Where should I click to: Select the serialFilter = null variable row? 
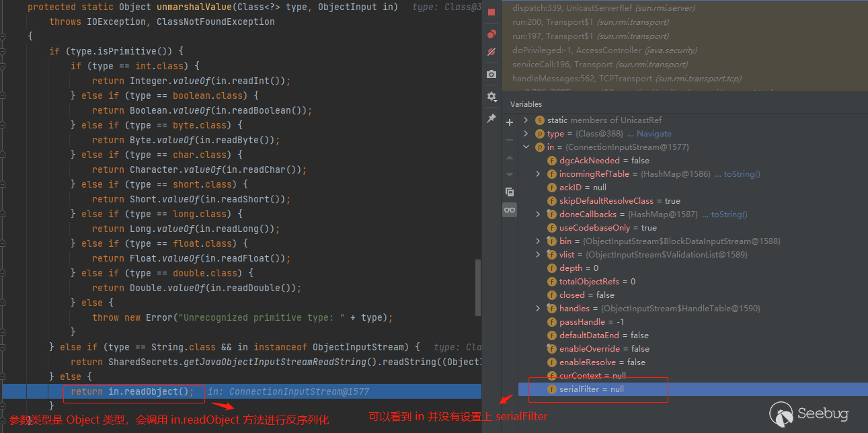point(592,389)
